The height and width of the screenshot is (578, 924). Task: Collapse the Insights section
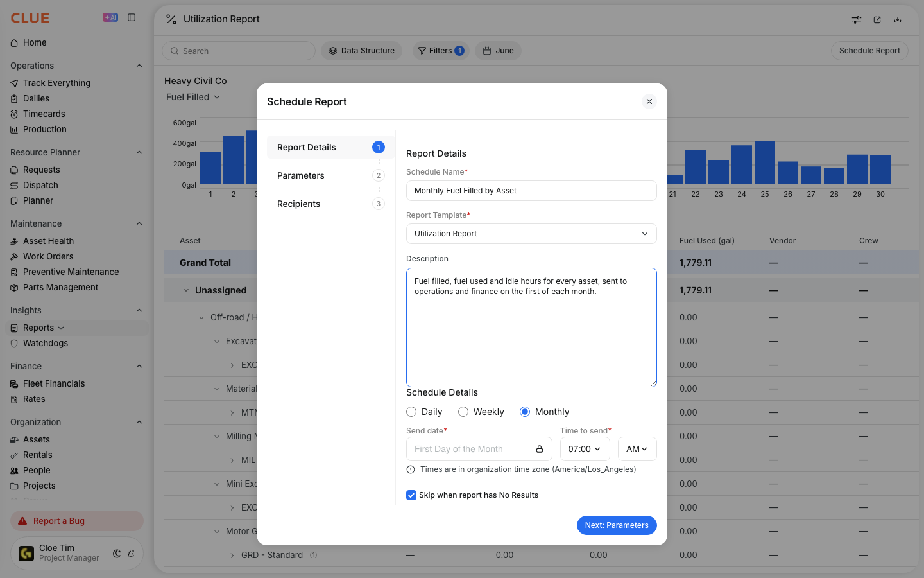[x=139, y=310]
